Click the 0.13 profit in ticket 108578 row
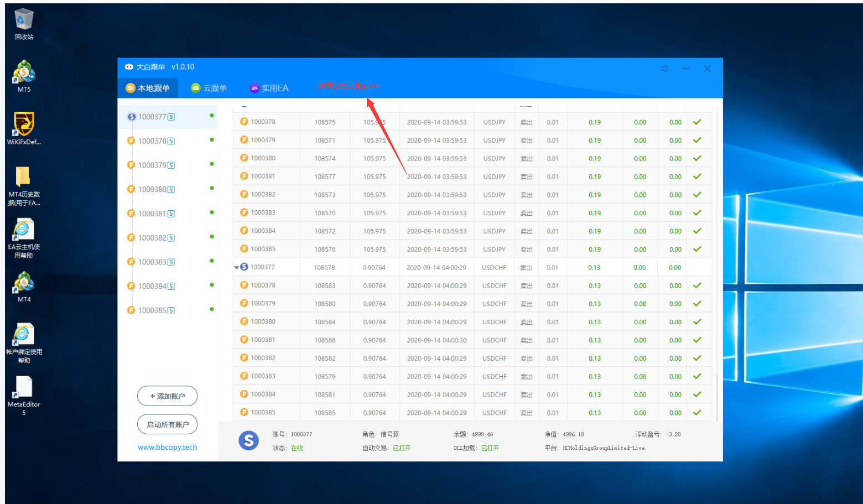 (594, 268)
